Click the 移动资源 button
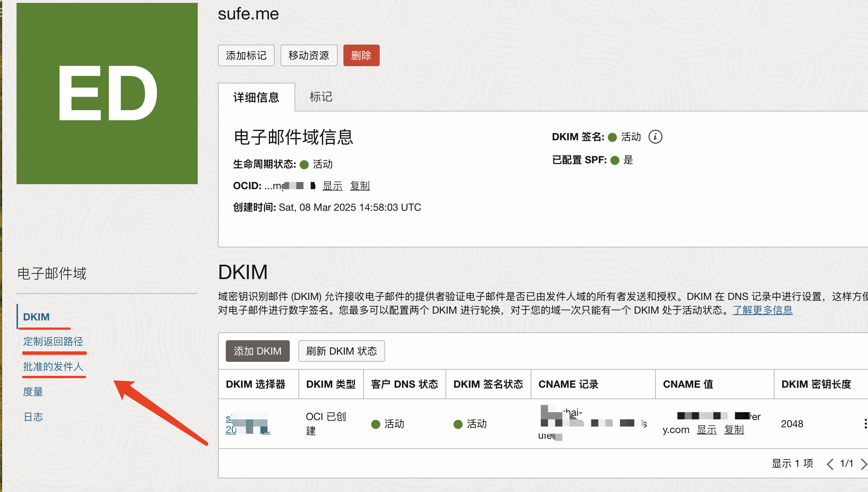 pos(309,55)
